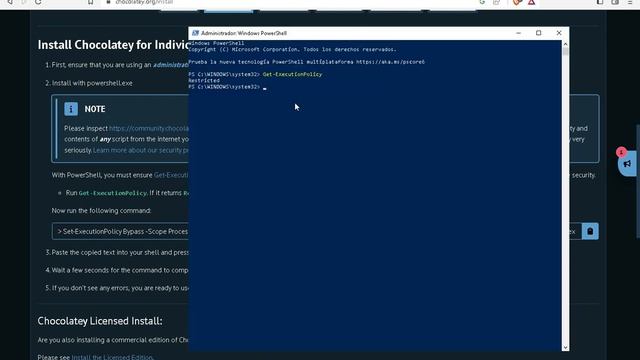The height and width of the screenshot is (360, 640).
Task: Click the PowerShell prompt cursor line
Action: click(x=227, y=87)
